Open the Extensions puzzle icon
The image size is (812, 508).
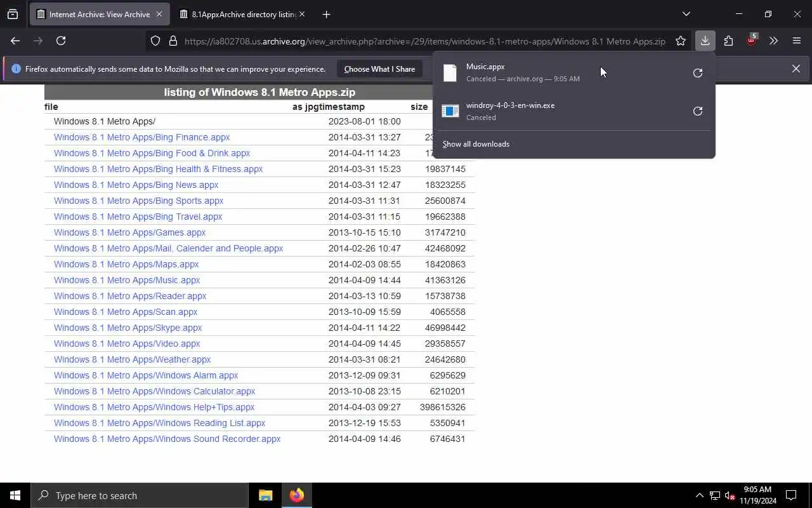pos(728,41)
